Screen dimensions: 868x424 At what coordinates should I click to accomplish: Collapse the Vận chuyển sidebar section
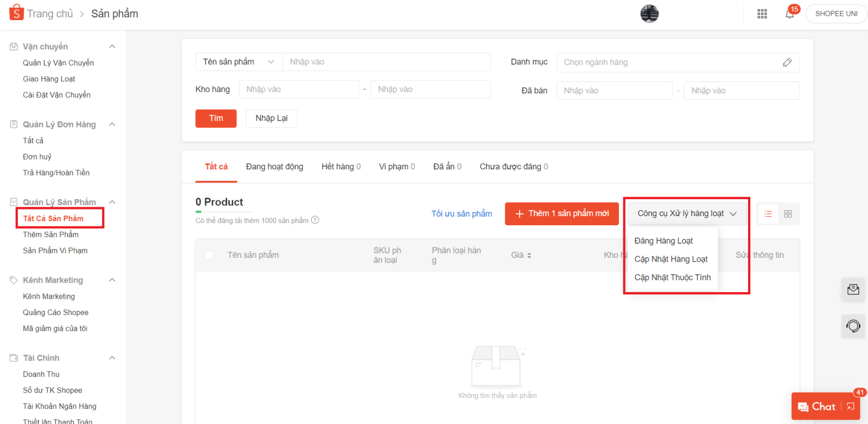(x=112, y=47)
